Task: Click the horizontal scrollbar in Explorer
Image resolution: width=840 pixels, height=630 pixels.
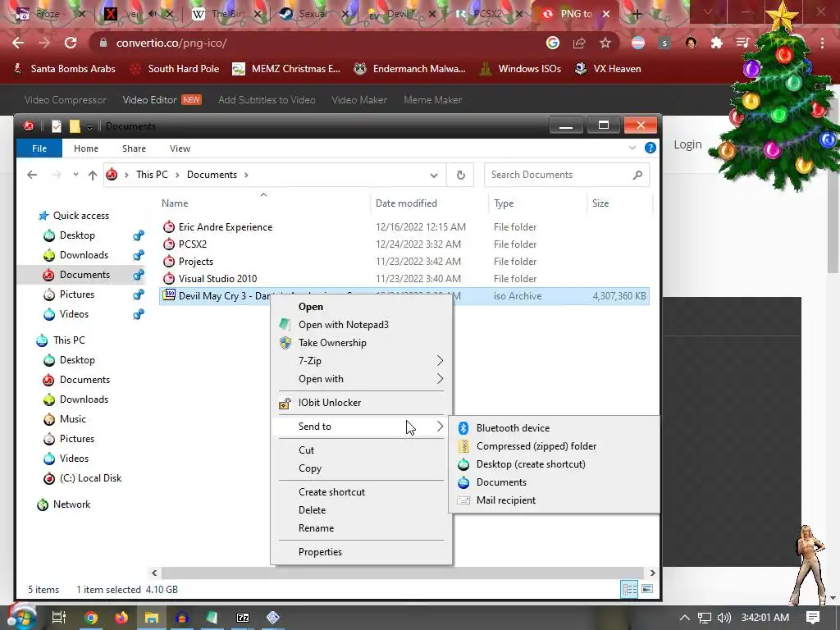Action: pyautogui.click(x=403, y=573)
